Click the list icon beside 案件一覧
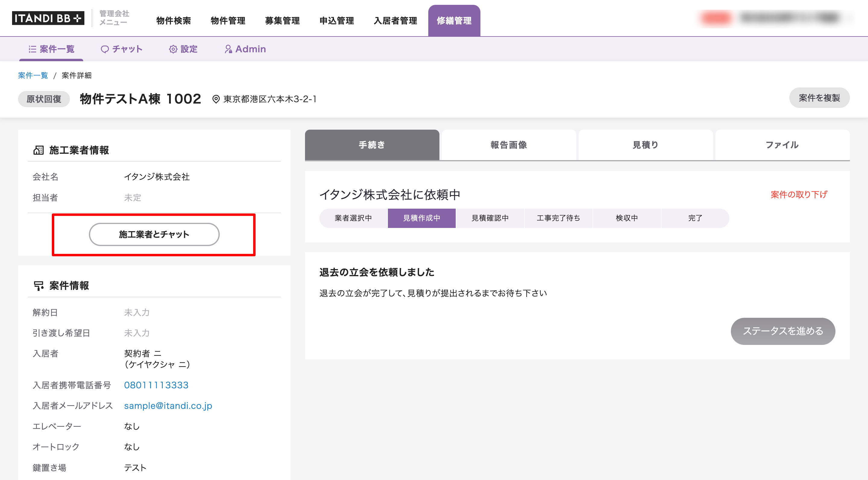The width and height of the screenshot is (868, 480). tap(32, 49)
